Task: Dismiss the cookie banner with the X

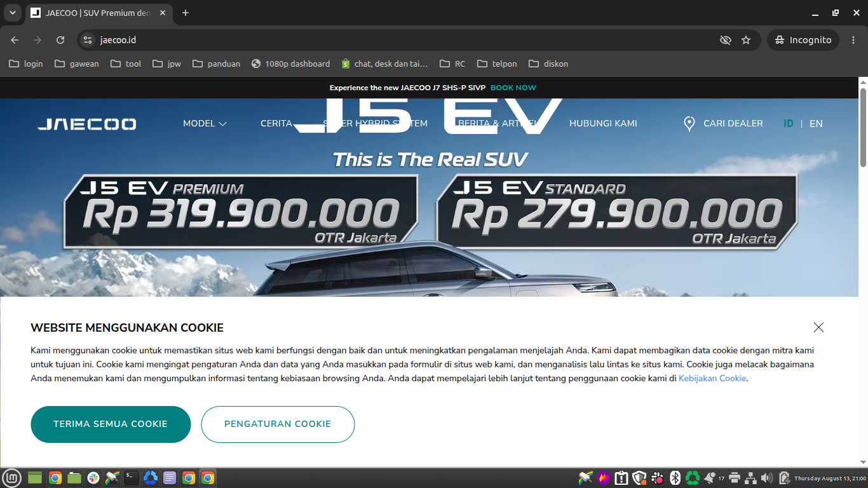Action: point(818,327)
